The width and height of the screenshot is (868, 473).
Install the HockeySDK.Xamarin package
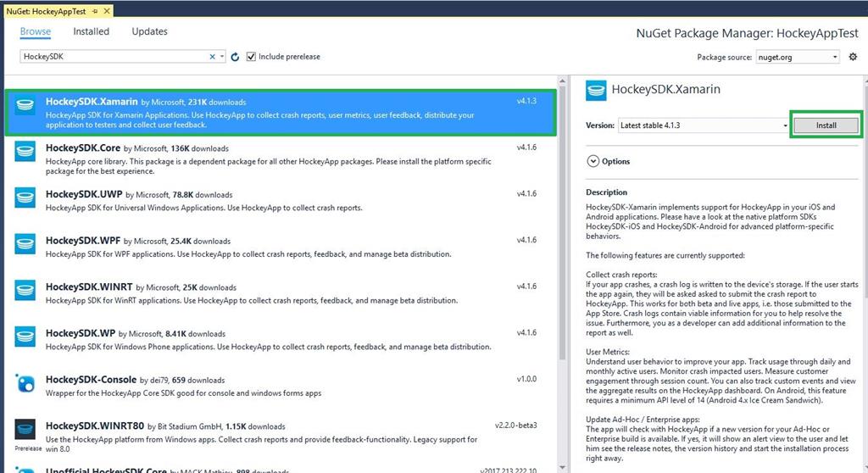tap(826, 125)
